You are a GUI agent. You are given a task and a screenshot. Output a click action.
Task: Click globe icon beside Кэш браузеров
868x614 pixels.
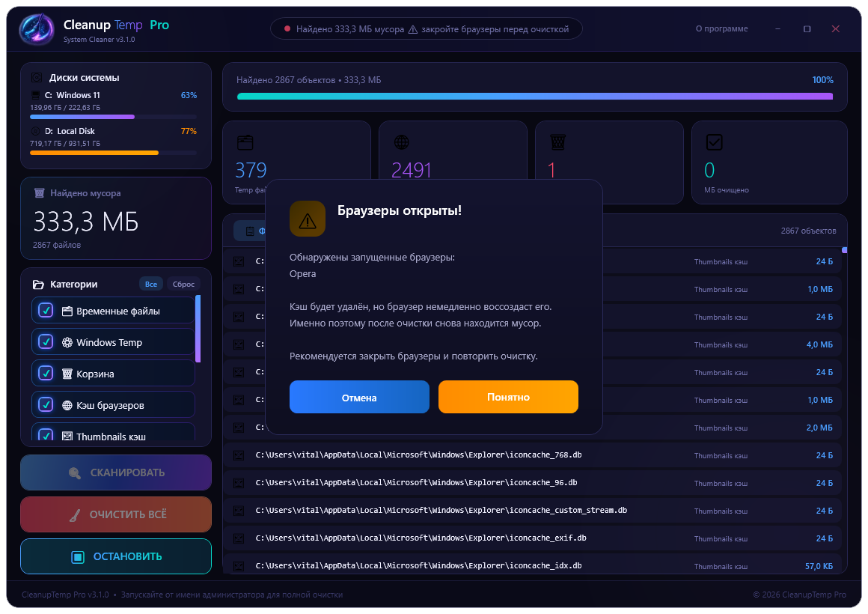(x=67, y=406)
